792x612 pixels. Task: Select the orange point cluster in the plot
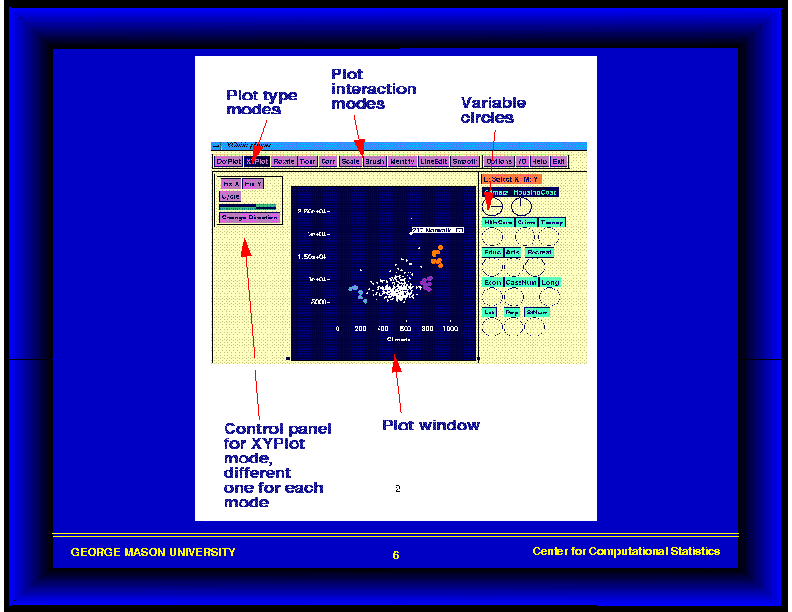tap(437, 256)
